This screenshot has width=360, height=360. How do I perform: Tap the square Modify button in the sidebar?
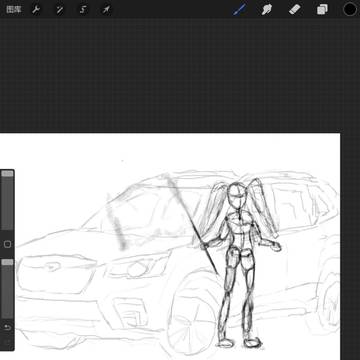pos(7,244)
